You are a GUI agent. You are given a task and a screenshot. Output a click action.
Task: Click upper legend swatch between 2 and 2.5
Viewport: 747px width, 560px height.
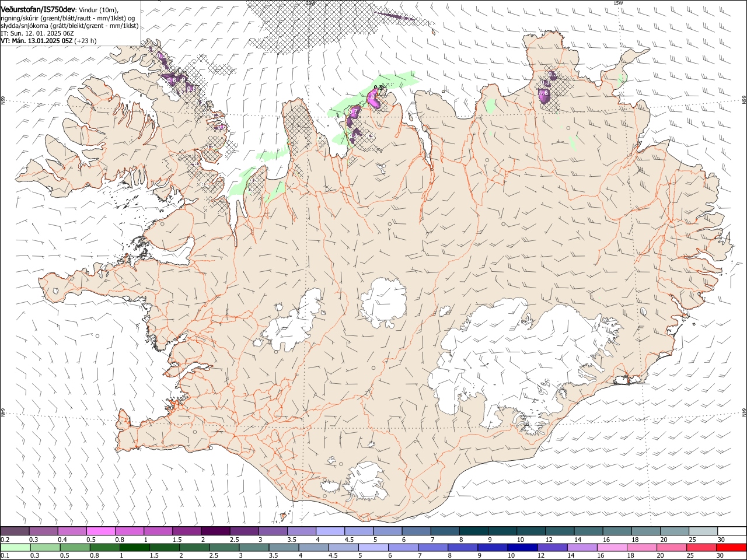[215, 531]
